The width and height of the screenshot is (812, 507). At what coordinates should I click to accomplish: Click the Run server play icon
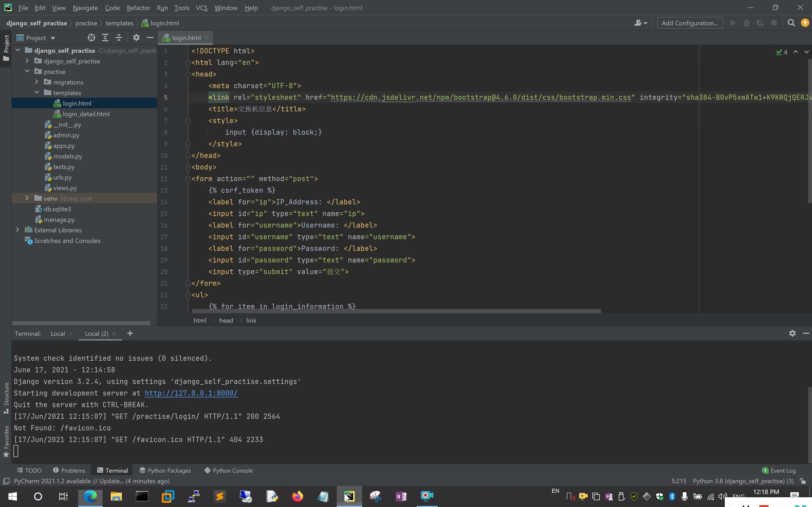click(732, 23)
